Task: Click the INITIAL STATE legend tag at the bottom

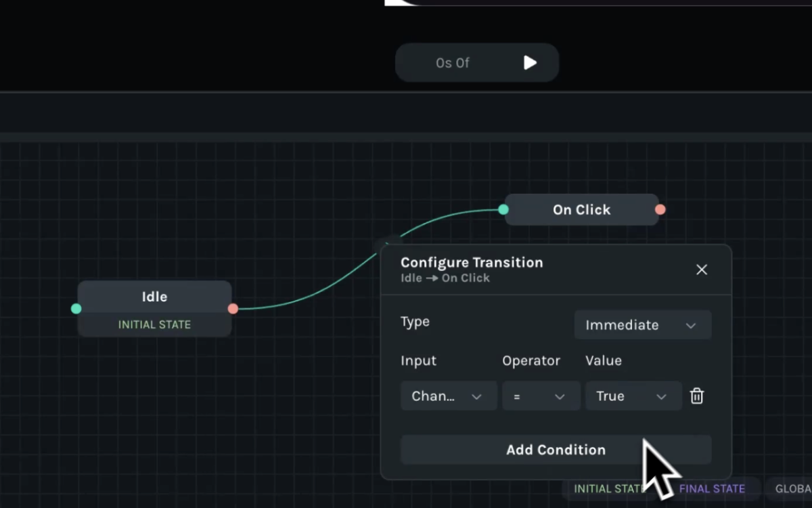Action: click(606, 488)
